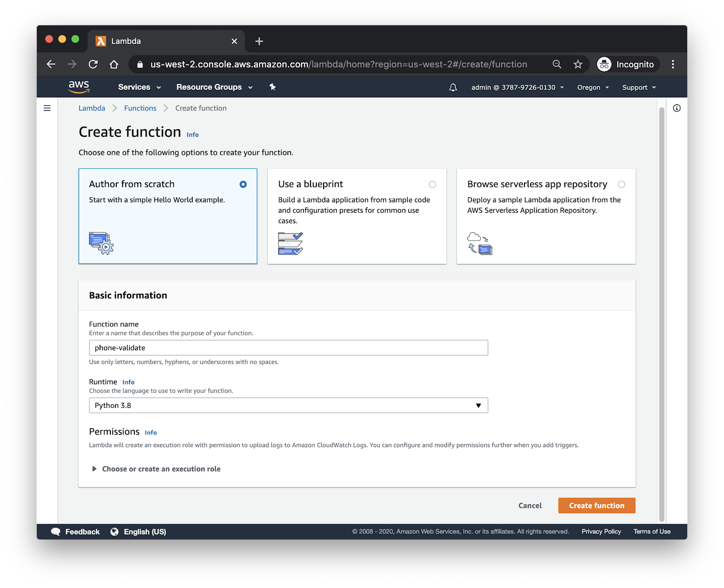This screenshot has height=588, width=724.
Task: Click the browser forward arrow
Action: pyautogui.click(x=72, y=64)
